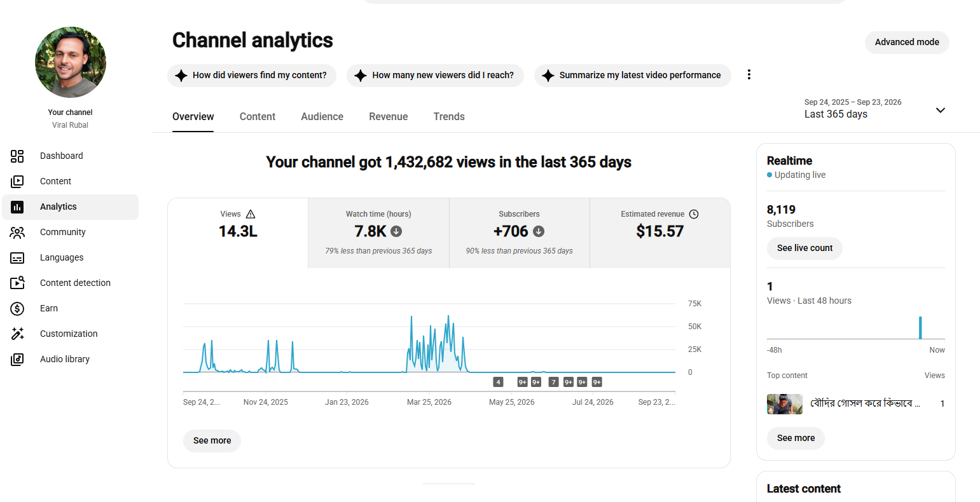Switch to the Audience tab
The width and height of the screenshot is (980, 502).
pyautogui.click(x=322, y=117)
